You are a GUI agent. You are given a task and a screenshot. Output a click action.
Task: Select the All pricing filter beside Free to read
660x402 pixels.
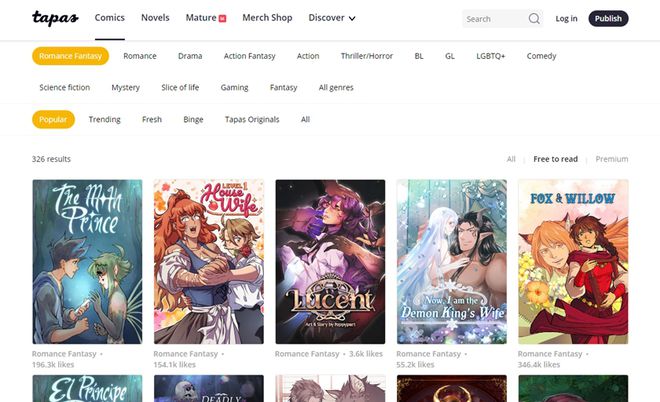coord(511,159)
